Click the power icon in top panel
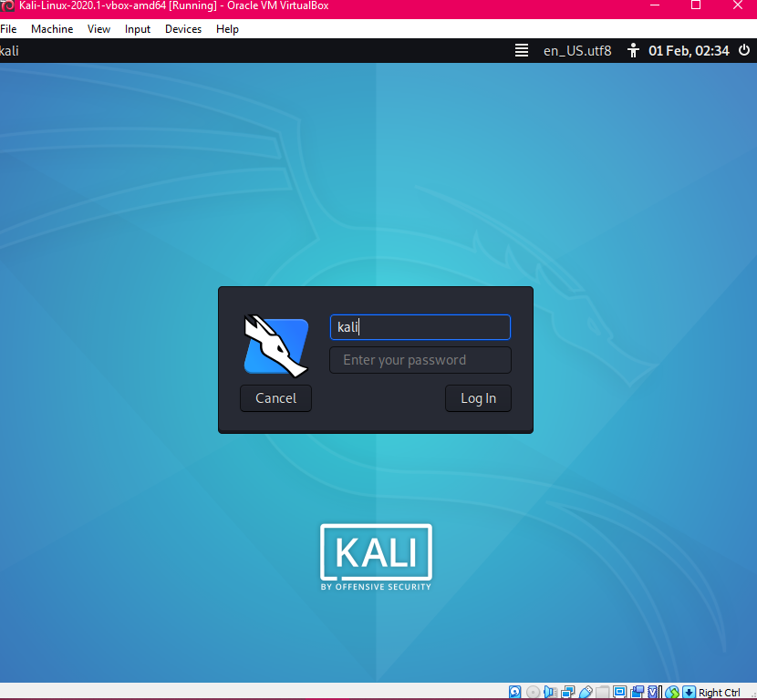757x700 pixels. (x=744, y=51)
